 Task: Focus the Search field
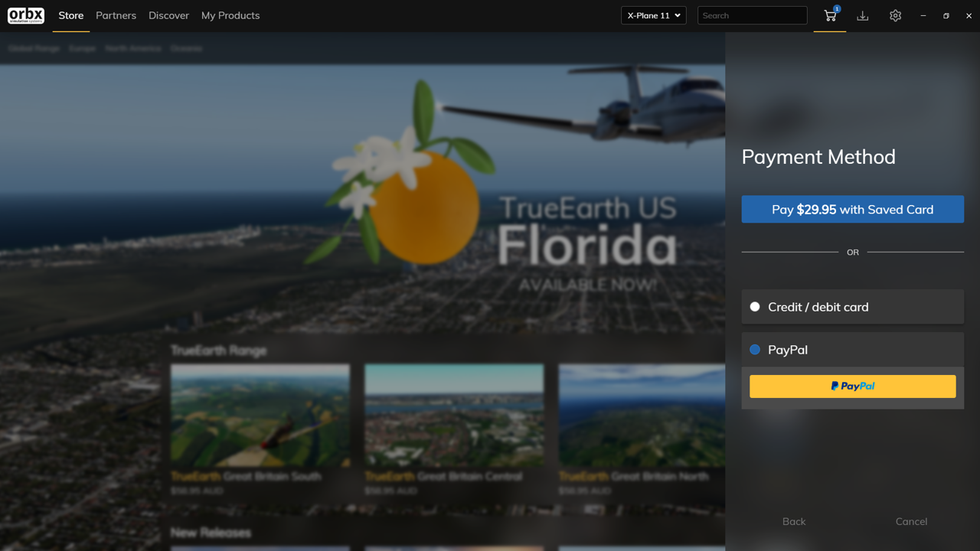[753, 15]
